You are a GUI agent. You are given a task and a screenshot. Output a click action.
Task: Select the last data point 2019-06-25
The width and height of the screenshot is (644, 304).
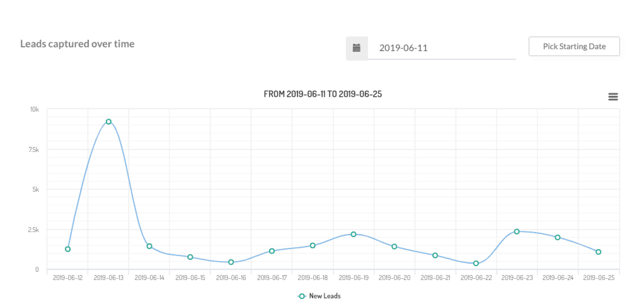click(x=598, y=252)
